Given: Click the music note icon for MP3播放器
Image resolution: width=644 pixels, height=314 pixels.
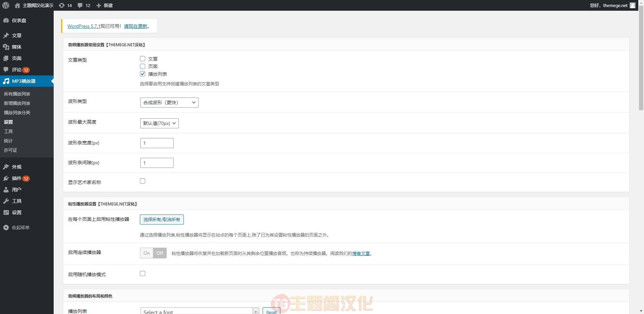Looking at the screenshot, I should click(x=6, y=81).
